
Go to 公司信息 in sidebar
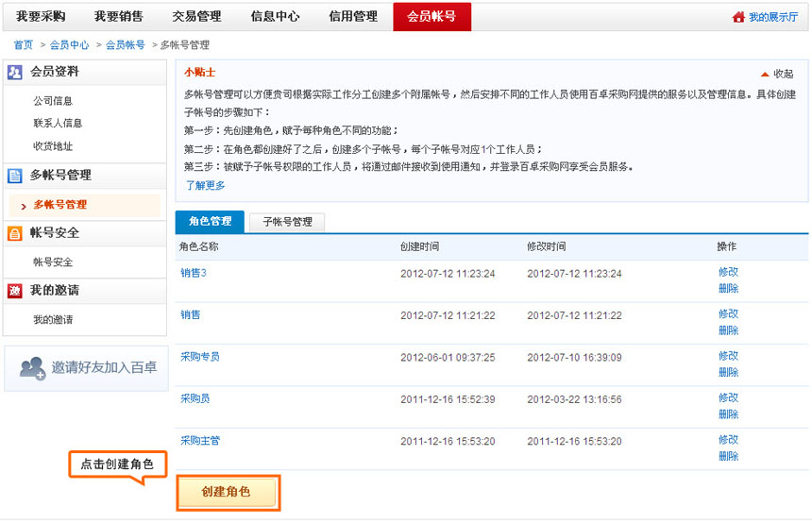coord(53,101)
